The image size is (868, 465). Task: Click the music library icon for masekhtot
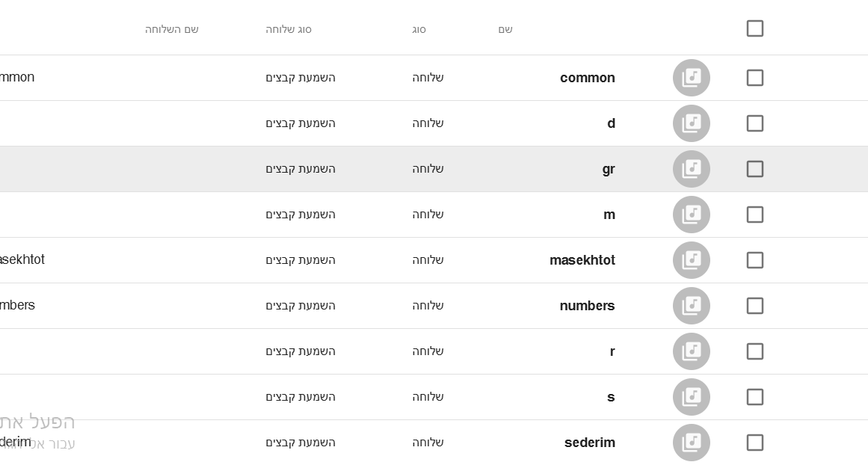[x=691, y=260]
